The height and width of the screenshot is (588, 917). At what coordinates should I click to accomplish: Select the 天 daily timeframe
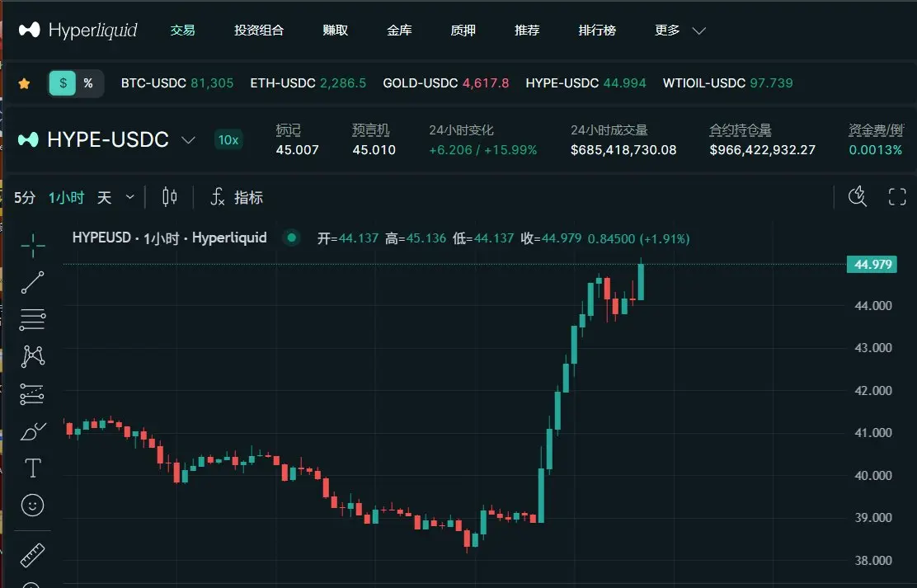104,197
